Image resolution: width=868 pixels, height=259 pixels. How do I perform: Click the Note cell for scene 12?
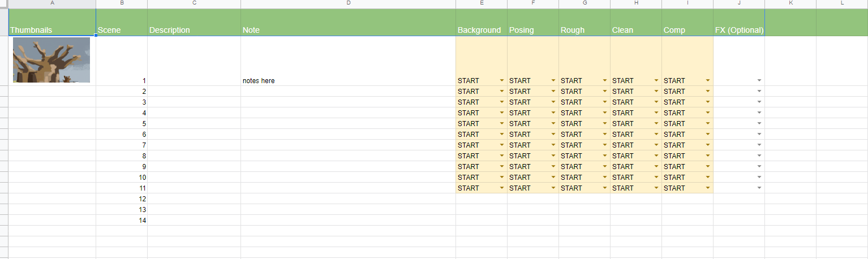tap(348, 199)
